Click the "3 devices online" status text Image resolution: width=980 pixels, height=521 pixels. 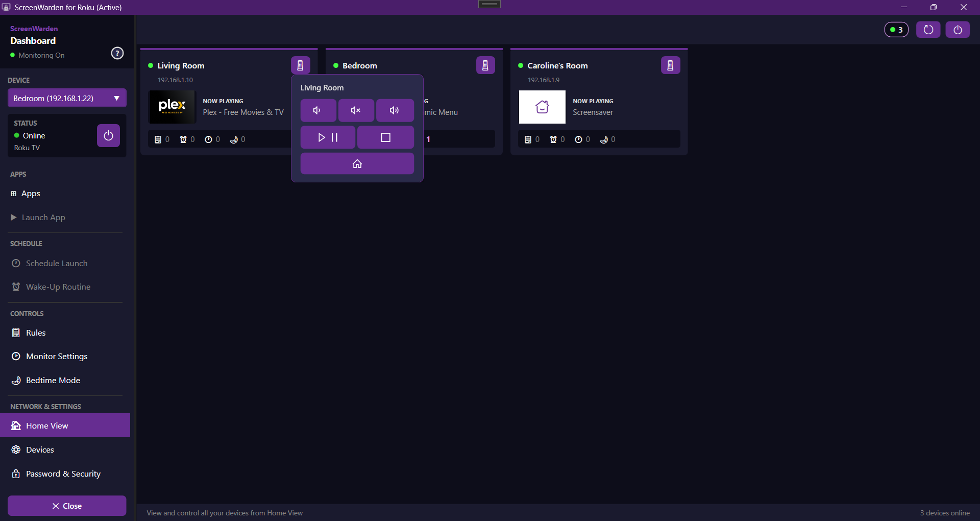(945, 513)
